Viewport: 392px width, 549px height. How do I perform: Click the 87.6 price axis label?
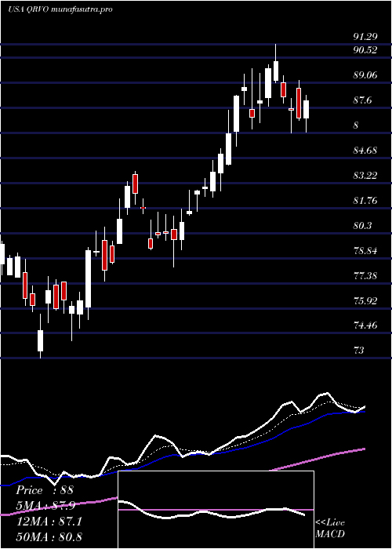click(x=362, y=100)
